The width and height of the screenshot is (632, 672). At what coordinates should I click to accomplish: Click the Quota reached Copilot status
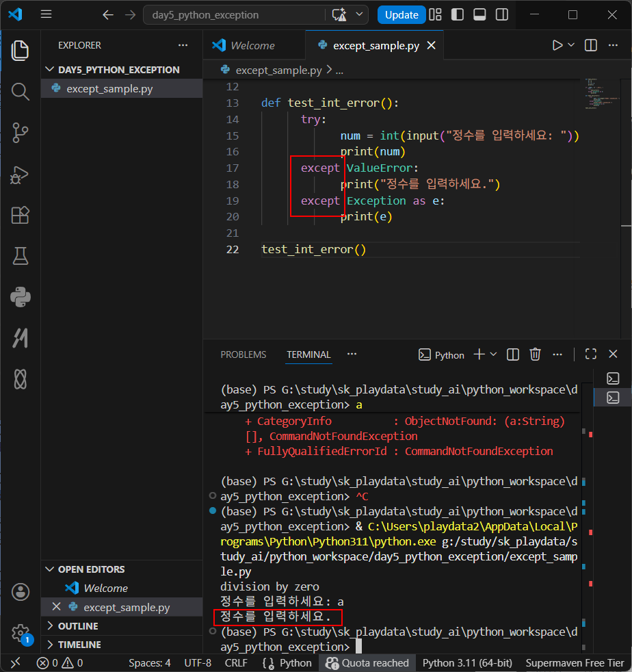(x=367, y=663)
